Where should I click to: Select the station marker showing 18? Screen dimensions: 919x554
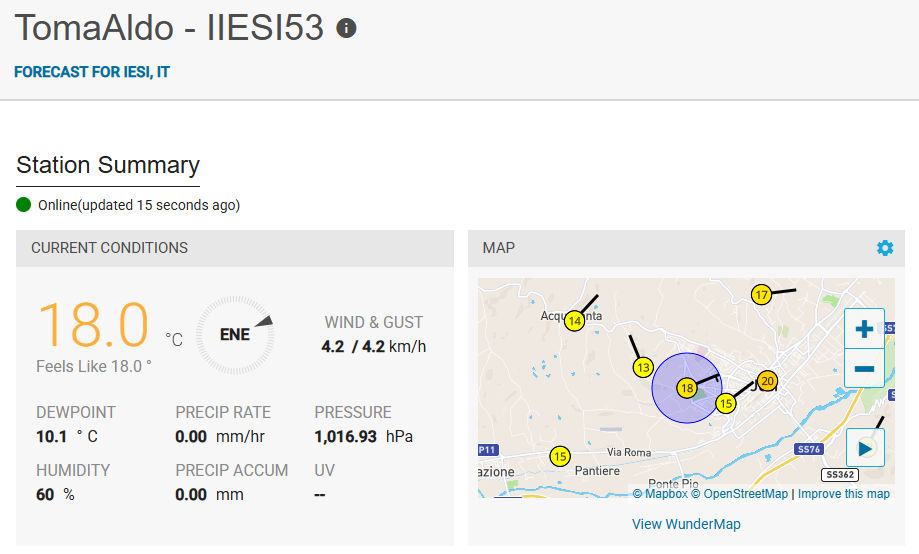coord(686,388)
